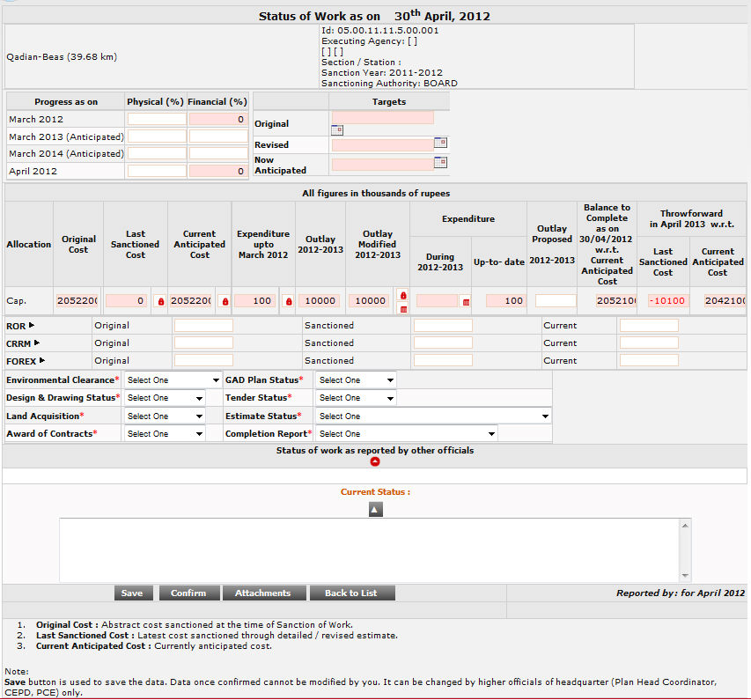Viewport: 751px width, 700px height.
Task: Open Environmental Clearance dropdown
Action: [173, 380]
